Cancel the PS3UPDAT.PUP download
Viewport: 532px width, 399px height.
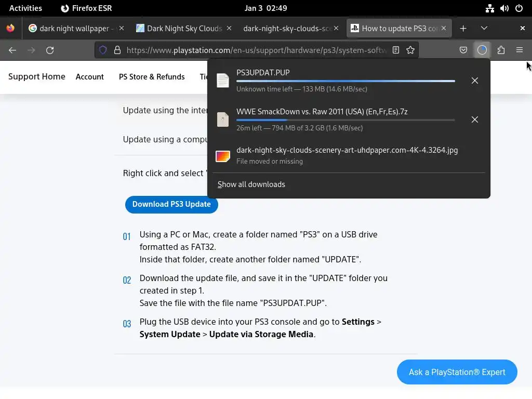(475, 81)
